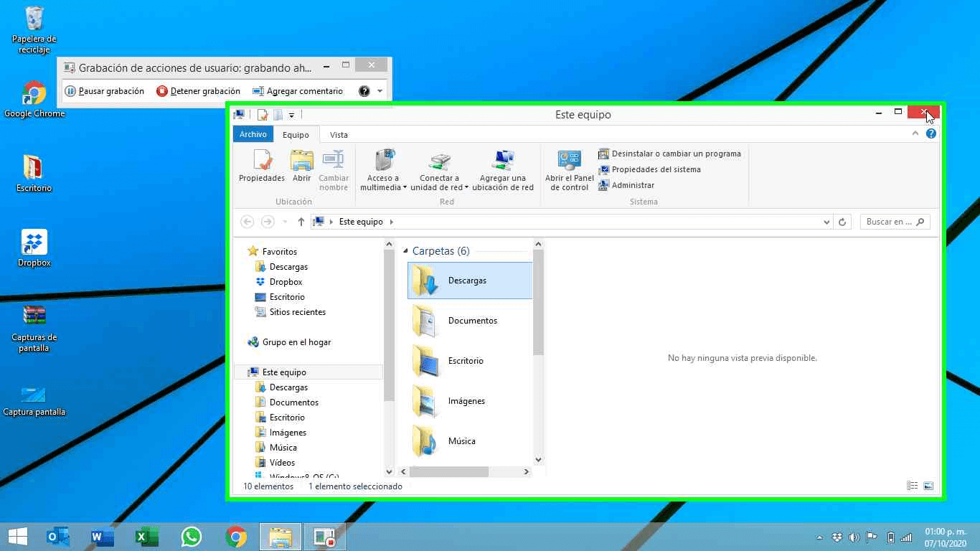Select Imágenes folder in file list
Screen dimensions: 980x551
[x=470, y=400]
